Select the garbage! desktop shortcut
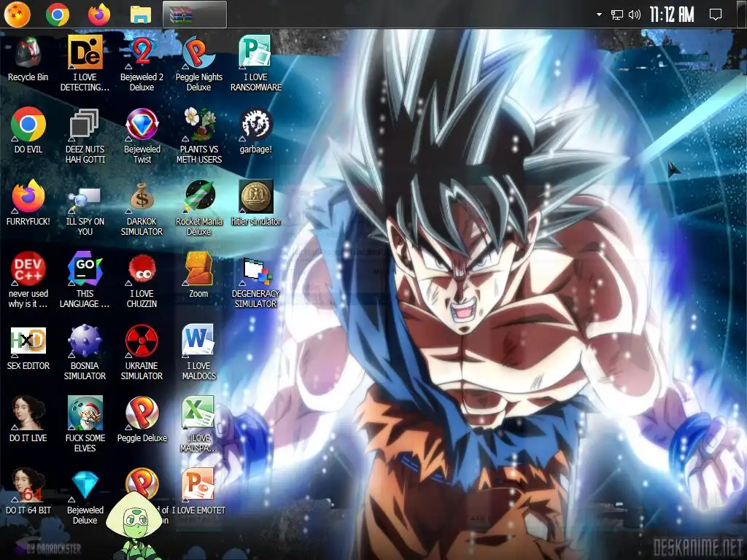 tap(256, 131)
